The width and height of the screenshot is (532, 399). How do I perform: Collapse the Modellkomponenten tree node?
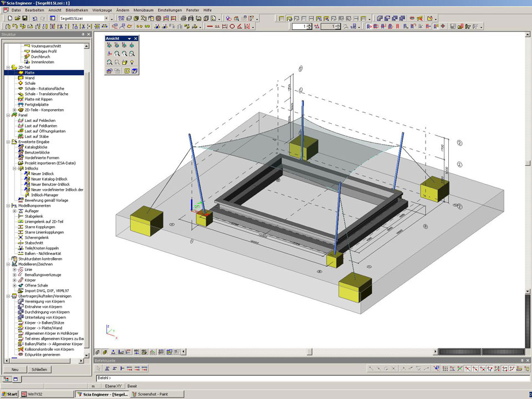coord(8,206)
